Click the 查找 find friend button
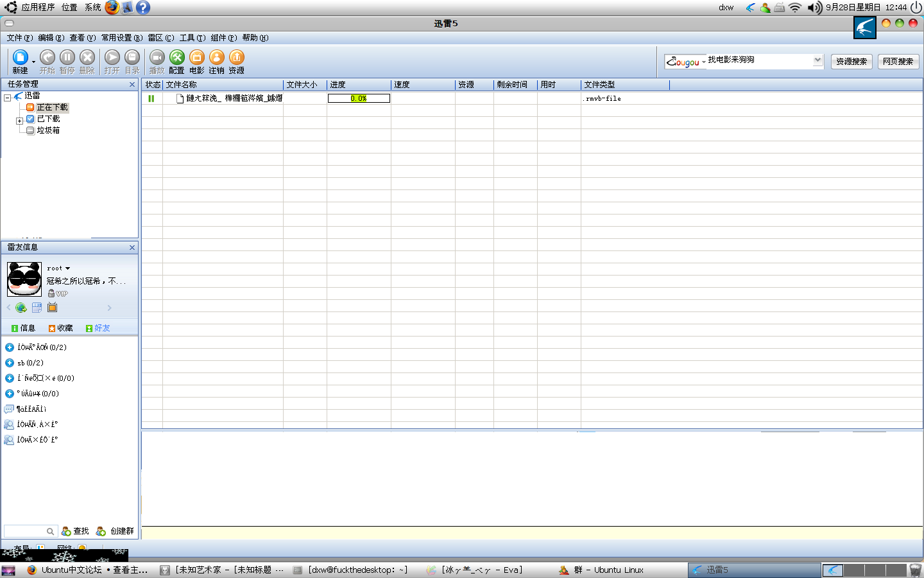This screenshot has width=924, height=578. 75,531
